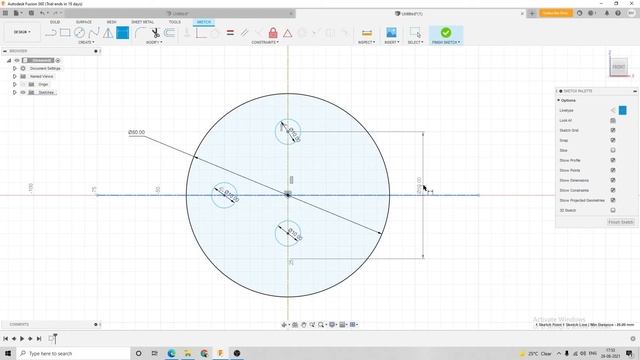Select the 2-Point Rectangle tool

pos(65,33)
